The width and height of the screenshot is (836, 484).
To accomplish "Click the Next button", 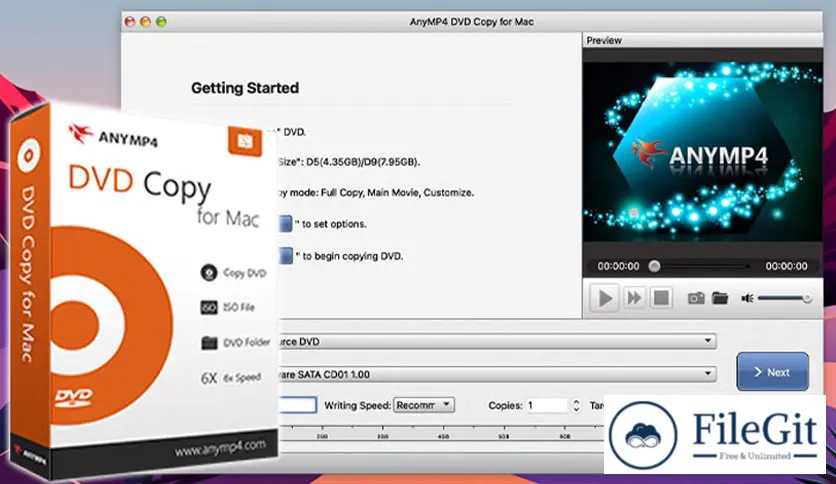I will click(x=772, y=372).
